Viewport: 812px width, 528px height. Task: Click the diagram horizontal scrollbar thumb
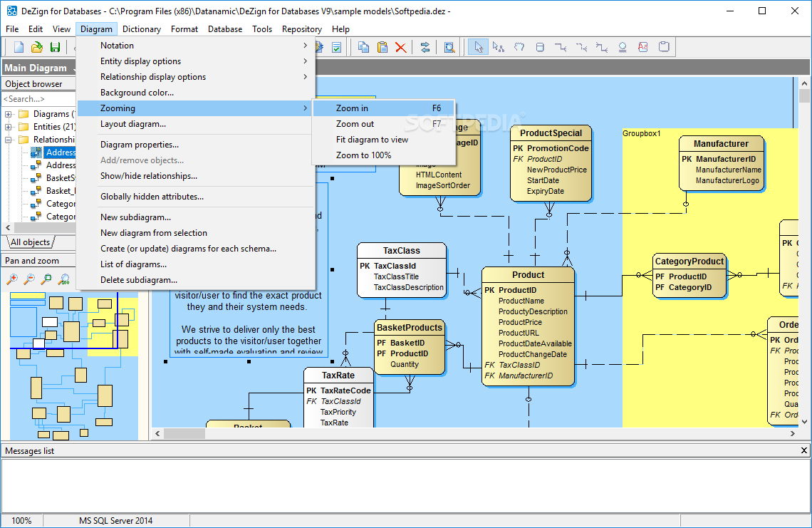point(184,433)
